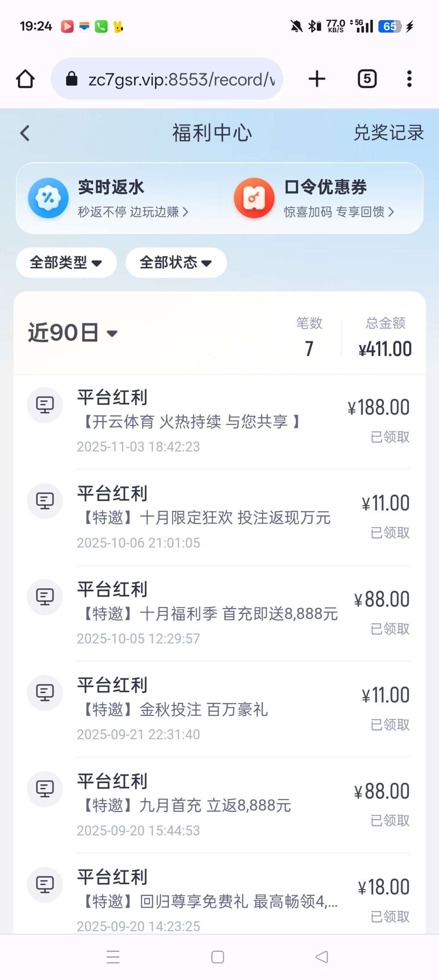Open 秒返不停 边玩边赚 link
439x980 pixels.
pos(133,212)
